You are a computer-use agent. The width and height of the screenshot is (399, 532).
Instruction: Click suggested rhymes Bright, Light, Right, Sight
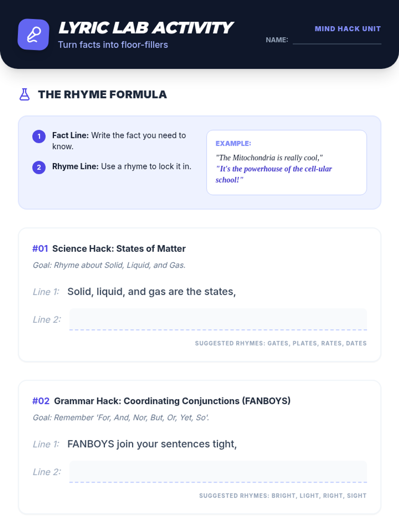click(283, 495)
